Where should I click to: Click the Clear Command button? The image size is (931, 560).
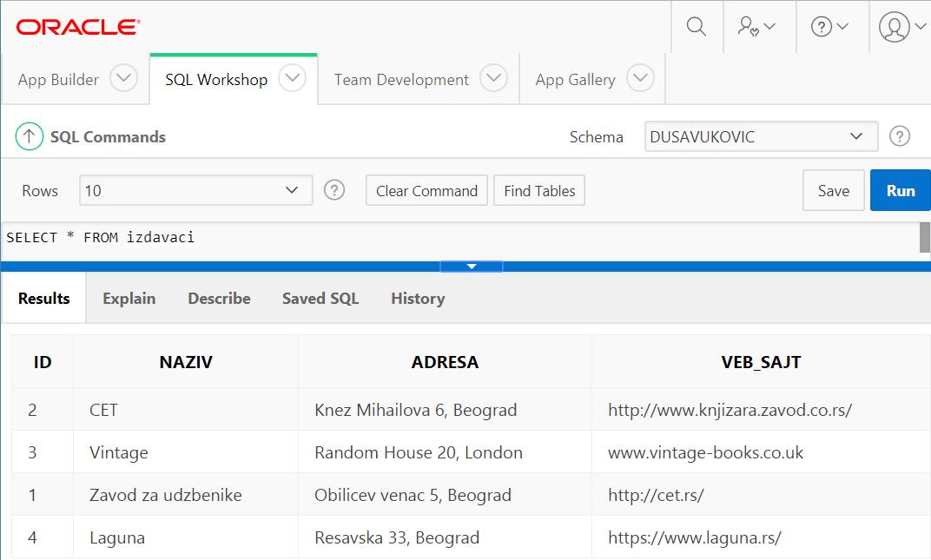[x=426, y=190]
